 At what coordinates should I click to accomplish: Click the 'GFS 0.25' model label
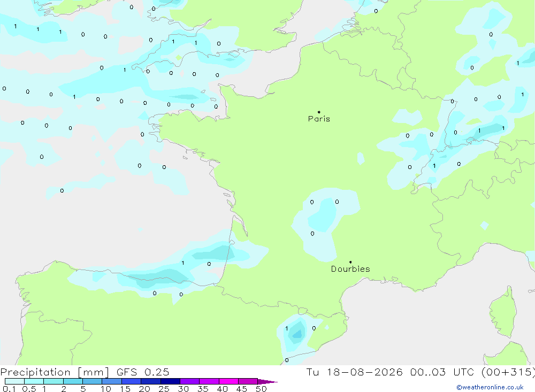pos(143,372)
